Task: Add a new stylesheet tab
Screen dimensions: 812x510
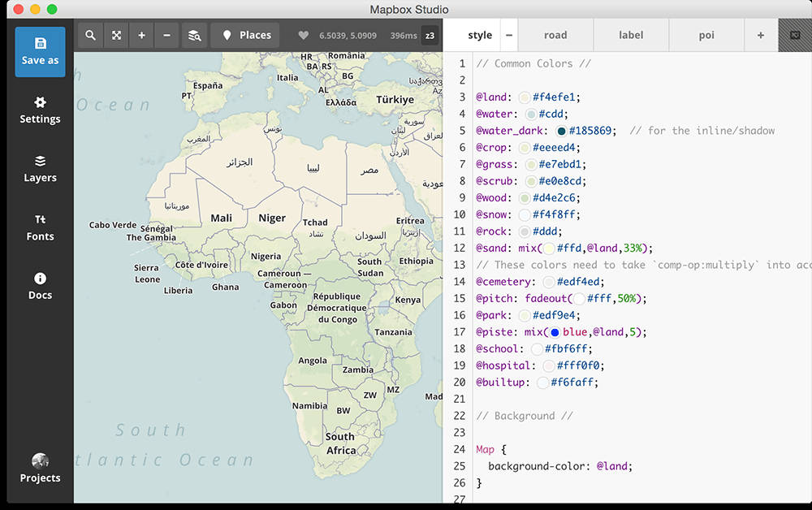Action: pos(760,36)
